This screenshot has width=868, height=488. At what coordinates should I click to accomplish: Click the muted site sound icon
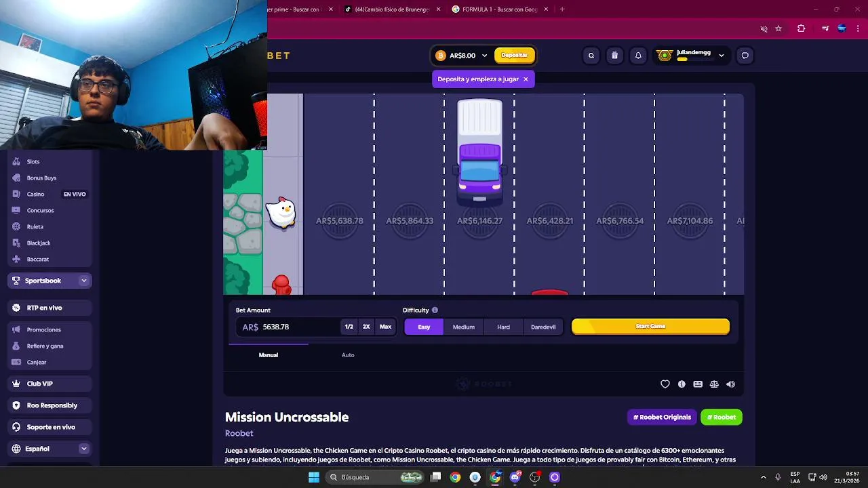[764, 28]
